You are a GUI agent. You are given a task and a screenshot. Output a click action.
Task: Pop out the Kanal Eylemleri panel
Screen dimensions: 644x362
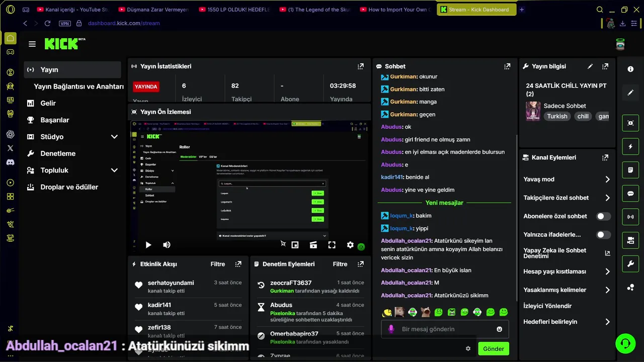[x=605, y=157]
